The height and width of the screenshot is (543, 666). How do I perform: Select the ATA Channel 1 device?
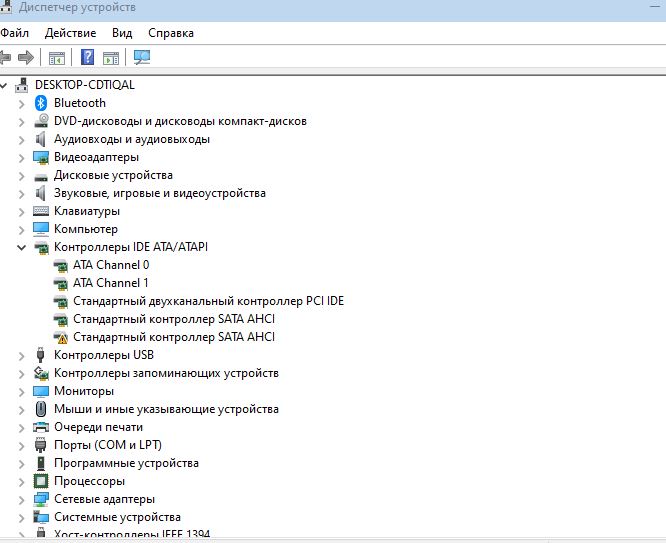click(x=111, y=283)
